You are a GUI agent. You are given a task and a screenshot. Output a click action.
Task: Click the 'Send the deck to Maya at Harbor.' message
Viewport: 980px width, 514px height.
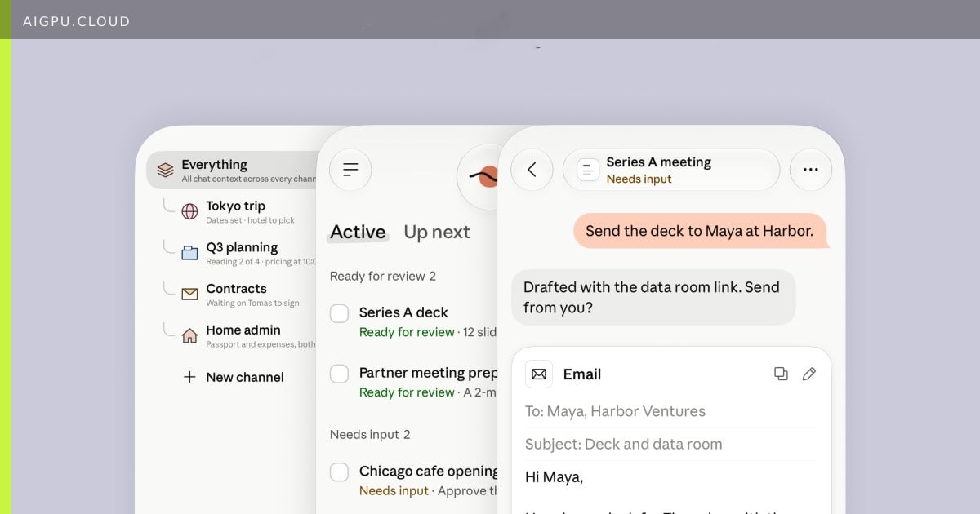pyautogui.click(x=700, y=231)
